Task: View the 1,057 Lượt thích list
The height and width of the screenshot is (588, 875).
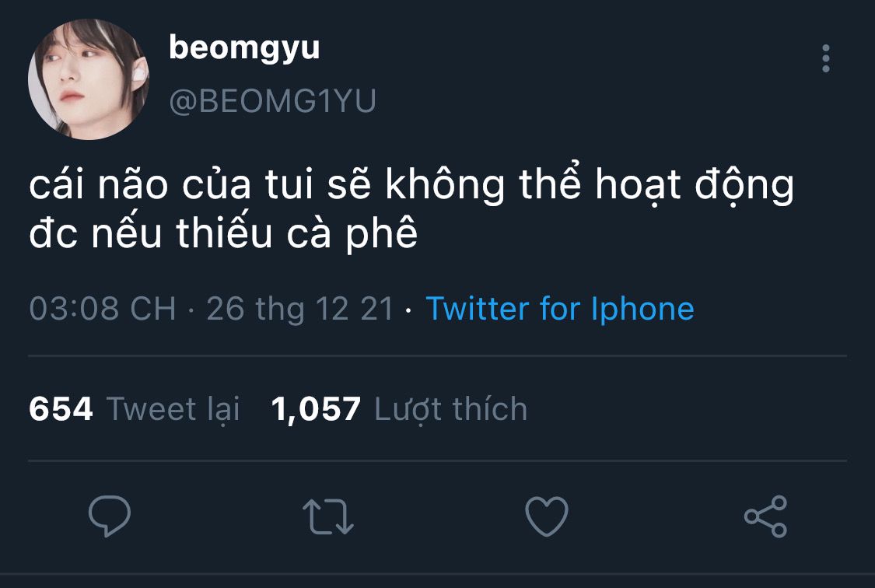Action: tap(399, 409)
